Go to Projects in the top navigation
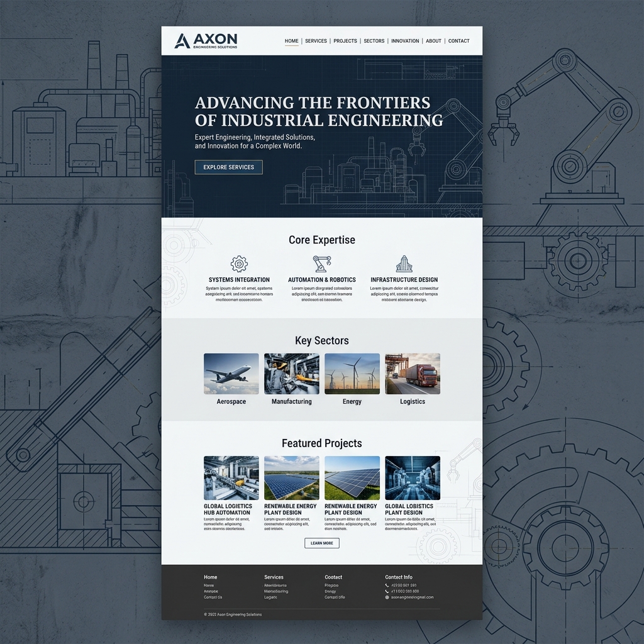Viewport: 644px width, 644px height. click(x=345, y=41)
